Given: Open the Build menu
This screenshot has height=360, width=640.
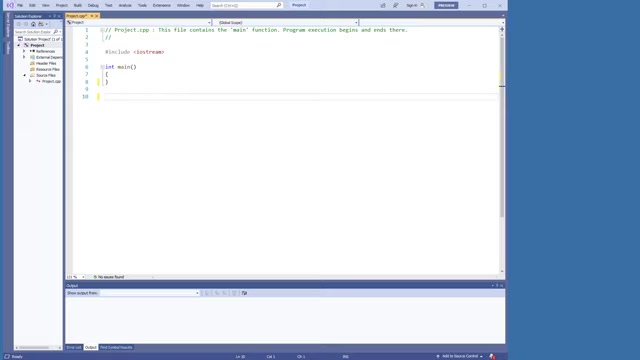Looking at the screenshot, I should pyautogui.click(x=78, y=5).
